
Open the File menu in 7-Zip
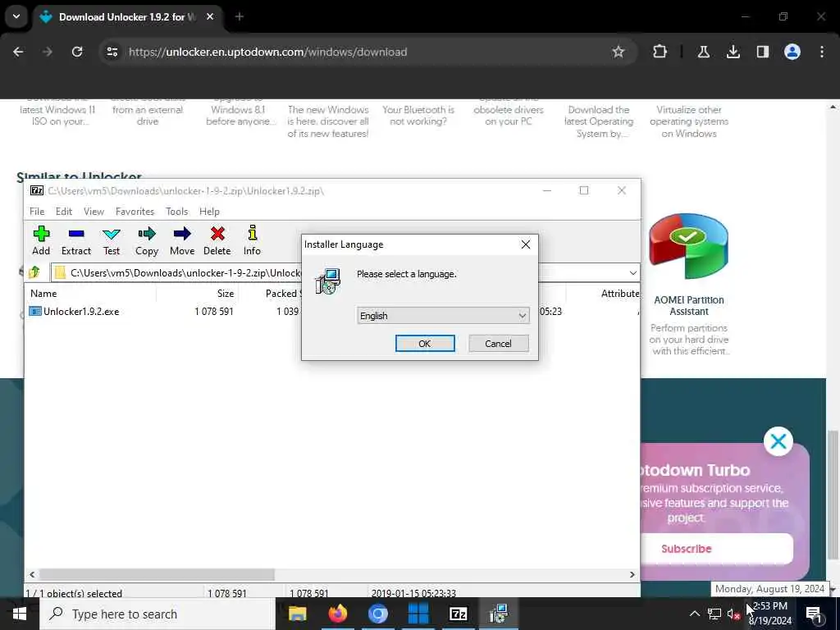coord(37,212)
